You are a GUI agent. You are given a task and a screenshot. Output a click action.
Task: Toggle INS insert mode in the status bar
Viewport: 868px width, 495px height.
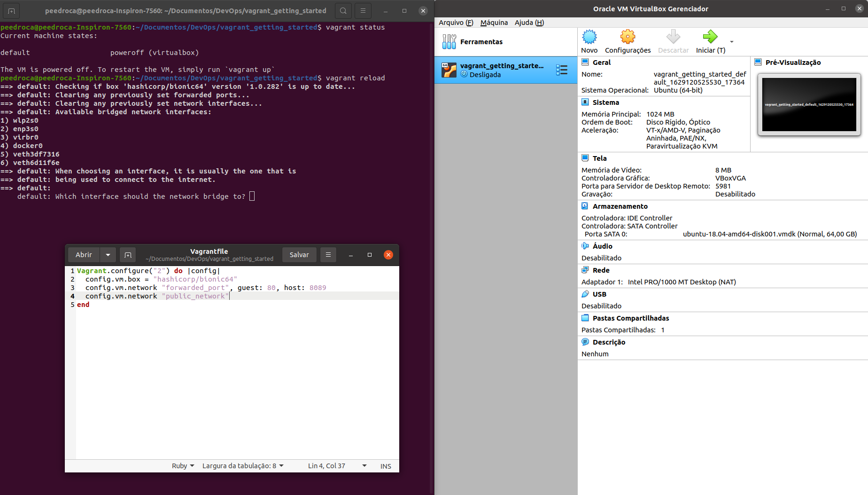[x=386, y=466]
